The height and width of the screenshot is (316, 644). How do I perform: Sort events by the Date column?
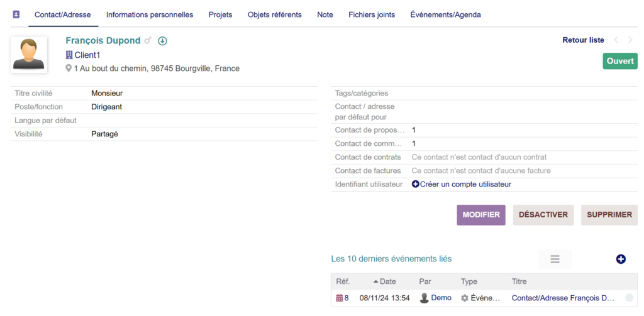(x=387, y=281)
